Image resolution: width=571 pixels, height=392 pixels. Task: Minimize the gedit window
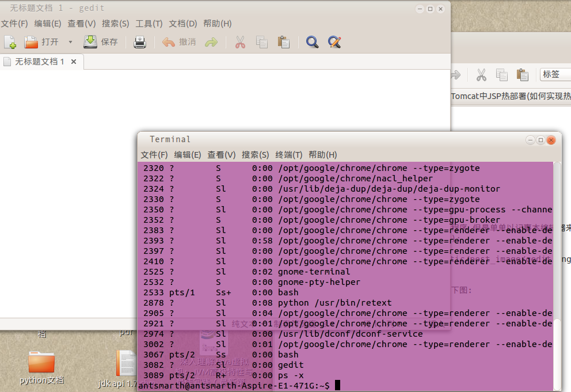point(420,9)
